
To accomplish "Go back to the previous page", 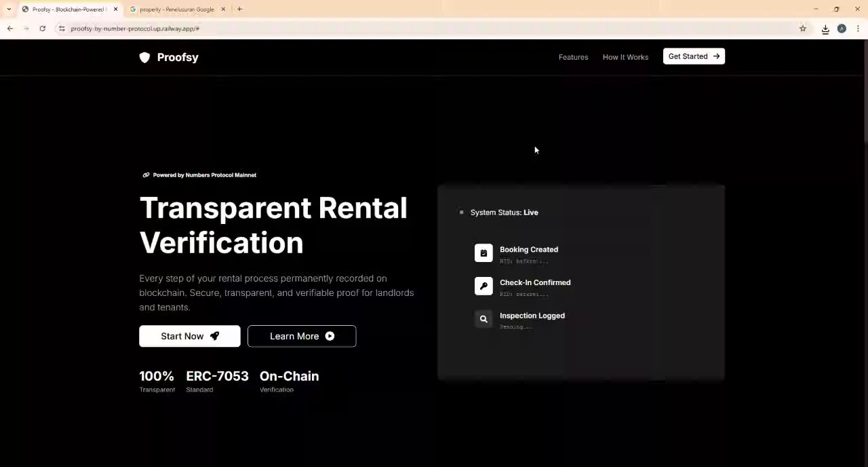I will point(9,29).
